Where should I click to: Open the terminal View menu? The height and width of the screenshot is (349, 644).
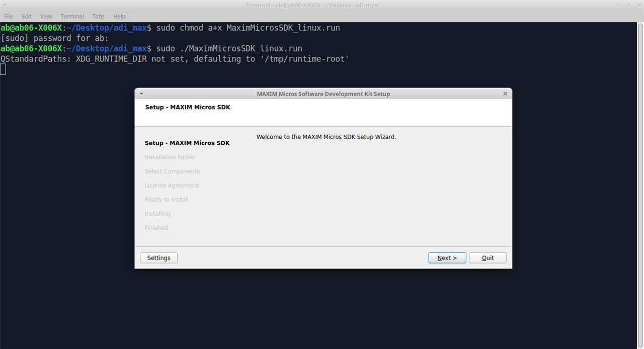(46, 16)
